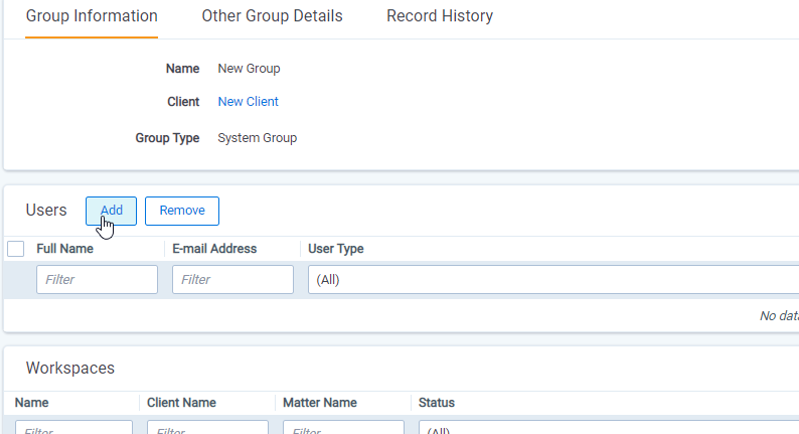Click the Add users button

pos(111,211)
